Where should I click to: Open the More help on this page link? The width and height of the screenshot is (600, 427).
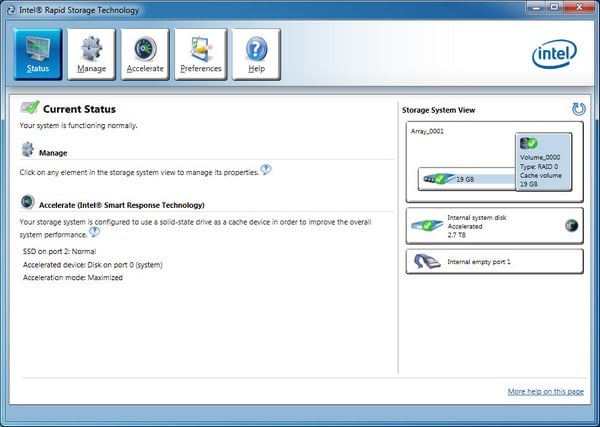pos(546,390)
